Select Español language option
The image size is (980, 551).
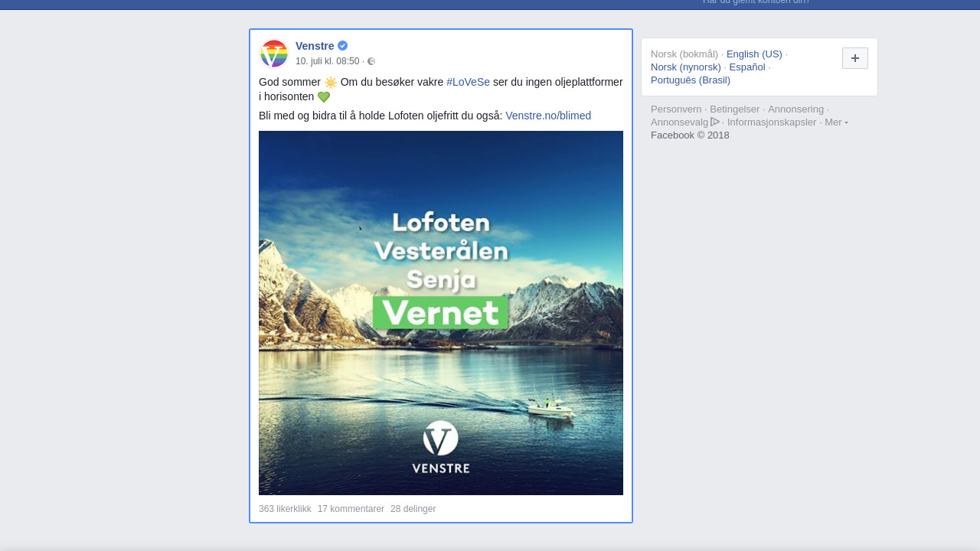click(747, 67)
